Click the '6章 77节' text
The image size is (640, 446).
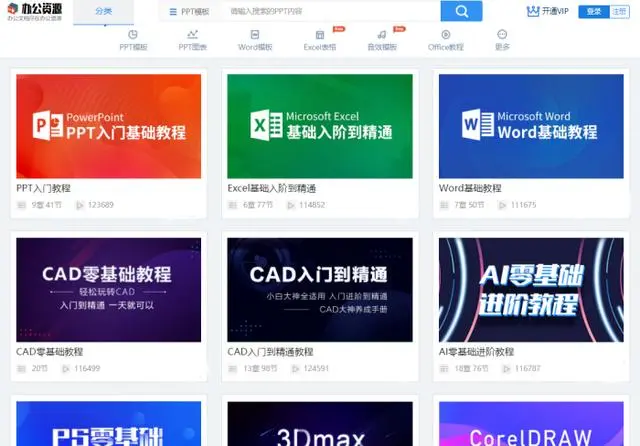pos(258,205)
